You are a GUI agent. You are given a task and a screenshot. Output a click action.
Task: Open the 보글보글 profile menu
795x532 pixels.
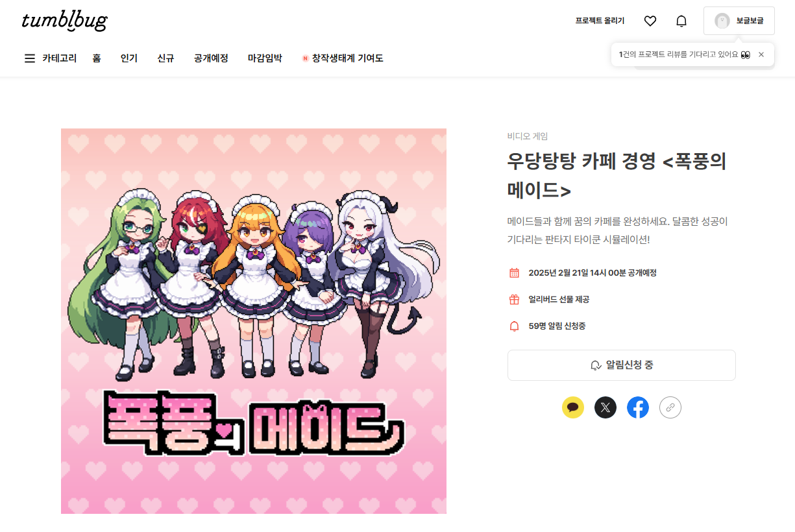(x=739, y=21)
